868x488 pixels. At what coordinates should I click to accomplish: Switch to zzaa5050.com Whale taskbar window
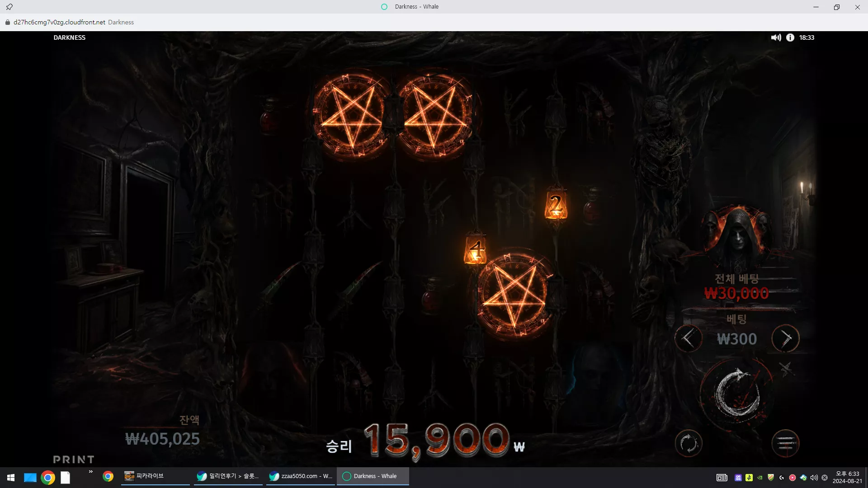(x=301, y=476)
